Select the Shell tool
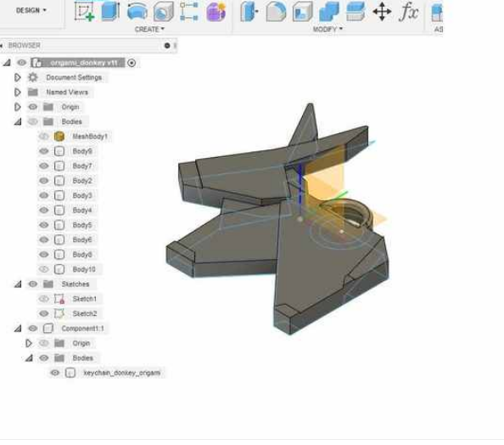The image size is (504, 445). (302, 11)
